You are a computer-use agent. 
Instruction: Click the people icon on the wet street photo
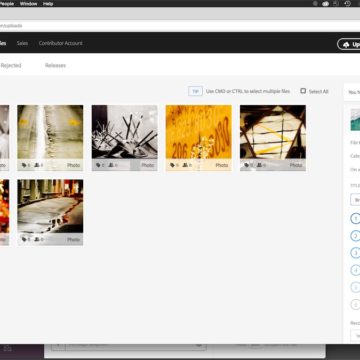pyautogui.click(x=37, y=239)
